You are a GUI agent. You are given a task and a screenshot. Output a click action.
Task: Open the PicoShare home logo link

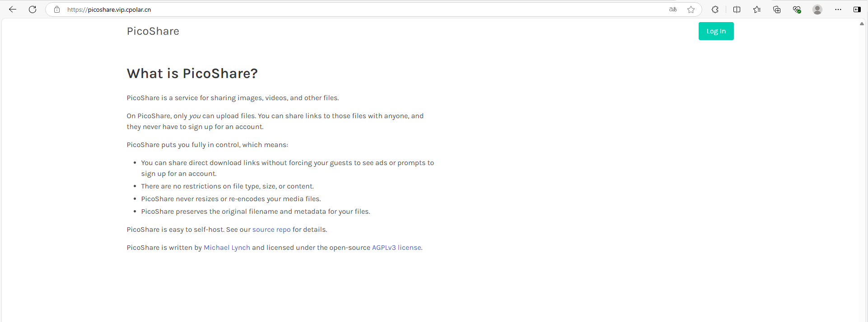pos(153,31)
